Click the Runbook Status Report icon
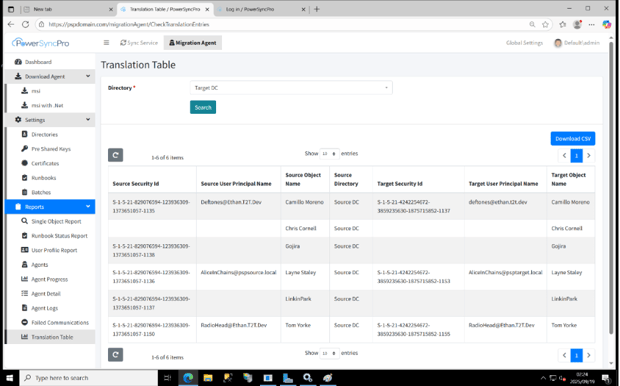The height and width of the screenshot is (386, 620). pyautogui.click(x=25, y=235)
